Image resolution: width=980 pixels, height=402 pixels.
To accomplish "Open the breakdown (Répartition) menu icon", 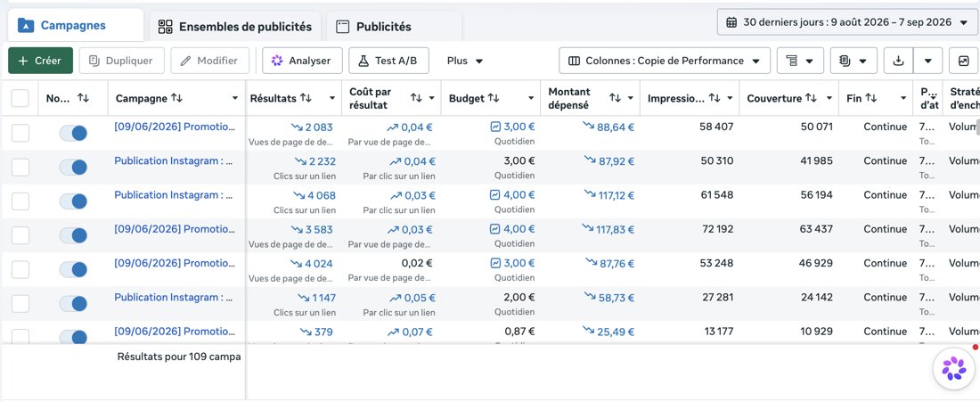I will (x=800, y=61).
